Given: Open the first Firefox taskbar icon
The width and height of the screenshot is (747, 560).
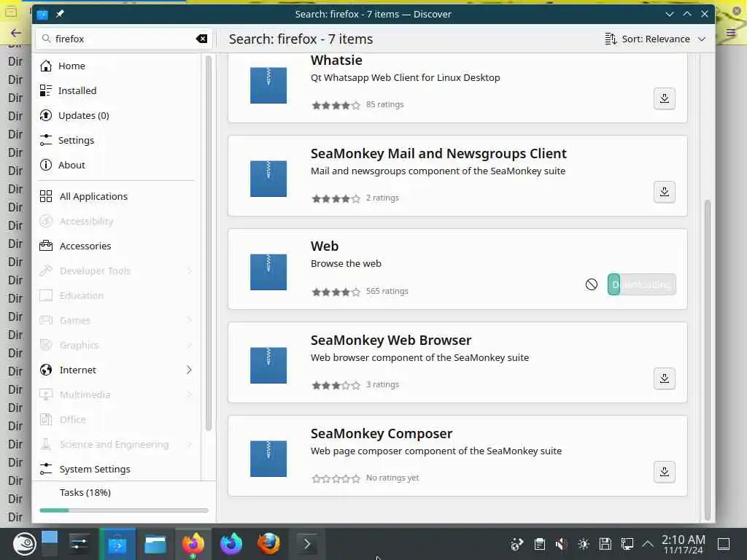Looking at the screenshot, I should tap(193, 544).
